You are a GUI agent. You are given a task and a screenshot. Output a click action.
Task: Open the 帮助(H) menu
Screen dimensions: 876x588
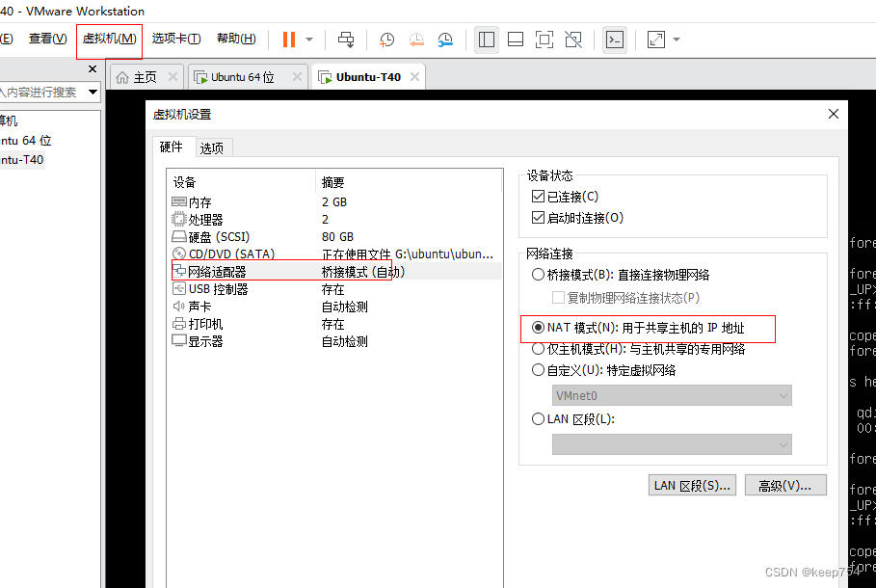(x=236, y=39)
